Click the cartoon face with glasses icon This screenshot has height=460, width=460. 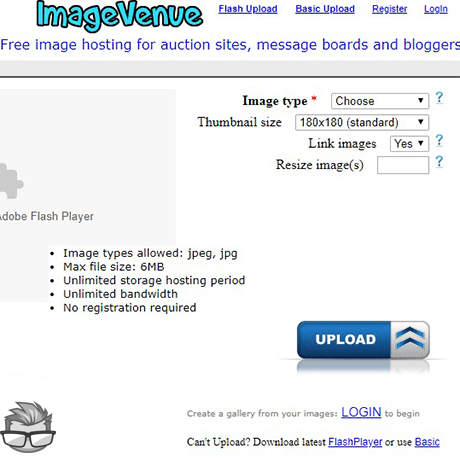pyautogui.click(x=28, y=427)
